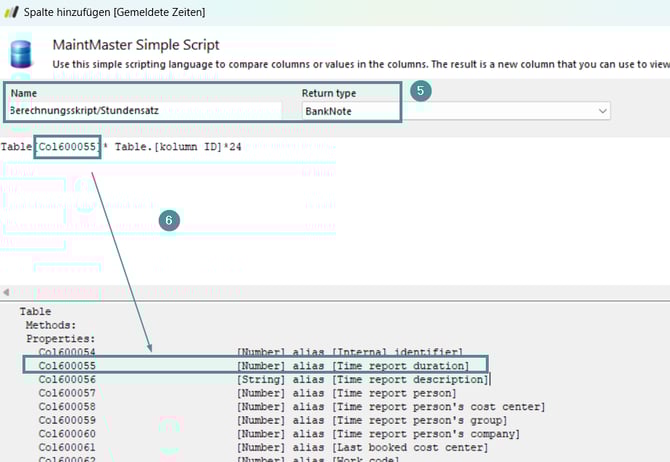Select Col600054 Internal identifier row
This screenshot has width=670, height=462.
250,352
